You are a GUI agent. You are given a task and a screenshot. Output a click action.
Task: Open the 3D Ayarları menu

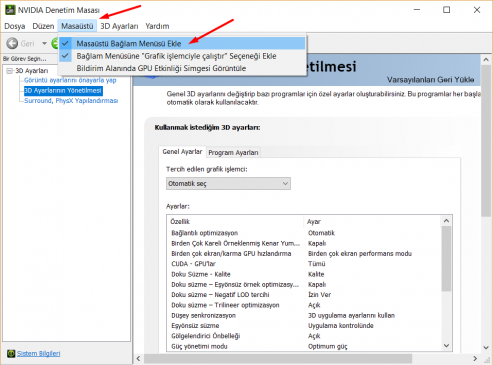119,26
